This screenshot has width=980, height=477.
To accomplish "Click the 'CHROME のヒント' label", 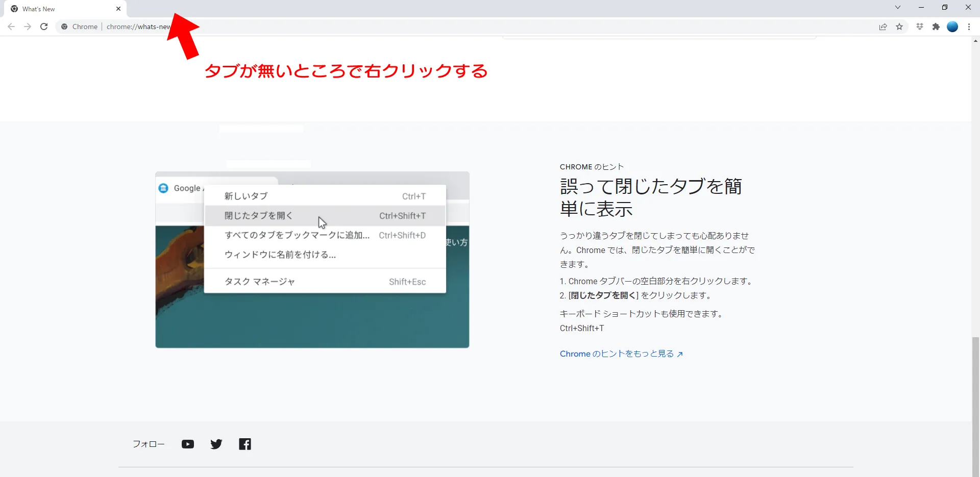I will click(592, 167).
